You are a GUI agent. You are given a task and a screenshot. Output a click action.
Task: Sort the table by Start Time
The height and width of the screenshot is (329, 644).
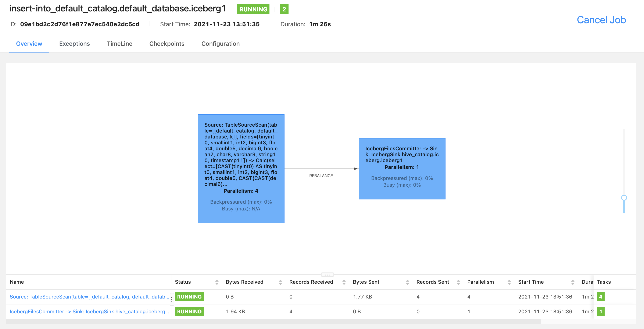tap(572, 282)
